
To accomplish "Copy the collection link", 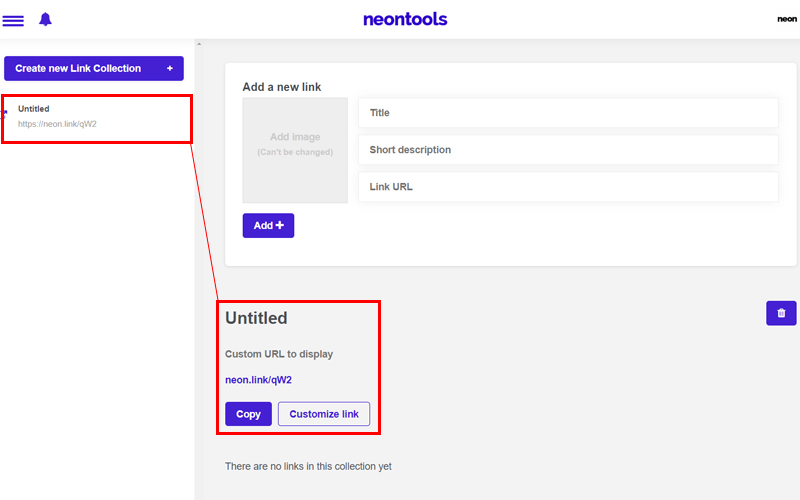I will coord(248,414).
